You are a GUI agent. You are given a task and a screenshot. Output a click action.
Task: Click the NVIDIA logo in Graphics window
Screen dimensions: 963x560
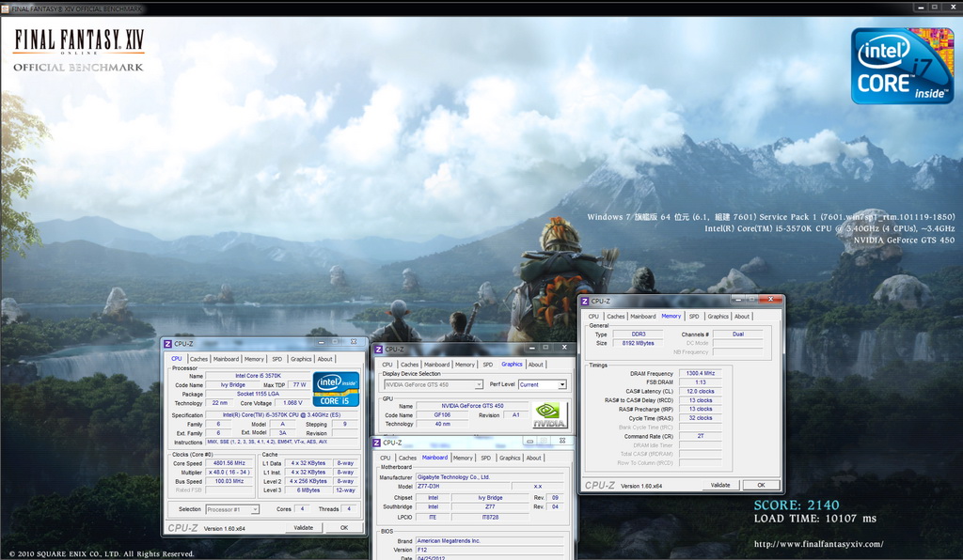point(549,414)
